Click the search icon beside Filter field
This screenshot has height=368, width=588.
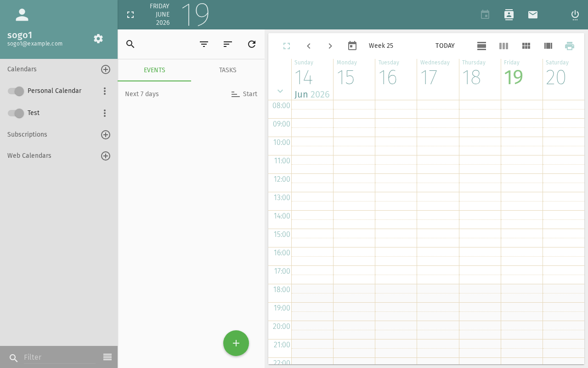pyautogui.click(x=14, y=358)
